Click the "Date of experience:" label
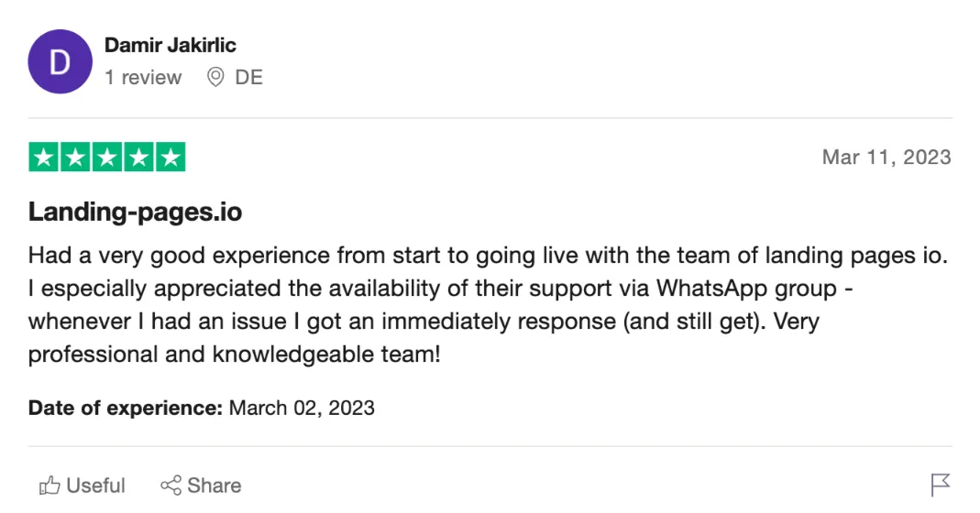The image size is (980, 513). pyautogui.click(x=126, y=408)
